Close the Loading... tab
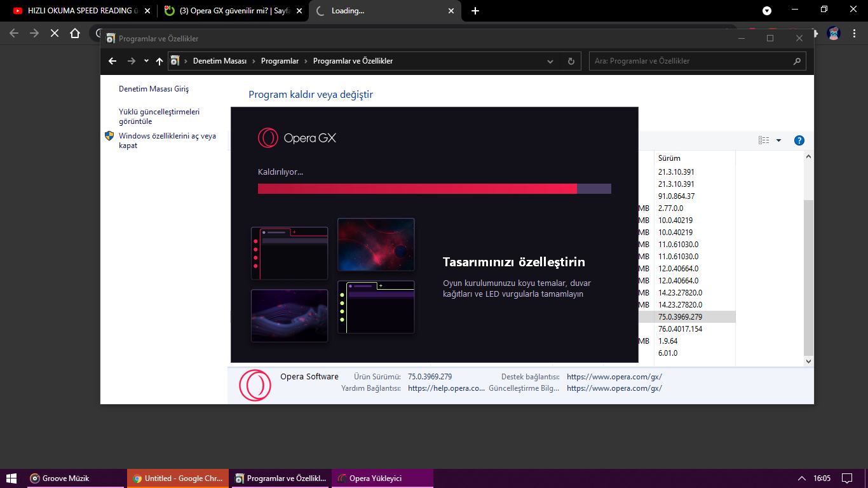The image size is (868, 488). tap(451, 11)
